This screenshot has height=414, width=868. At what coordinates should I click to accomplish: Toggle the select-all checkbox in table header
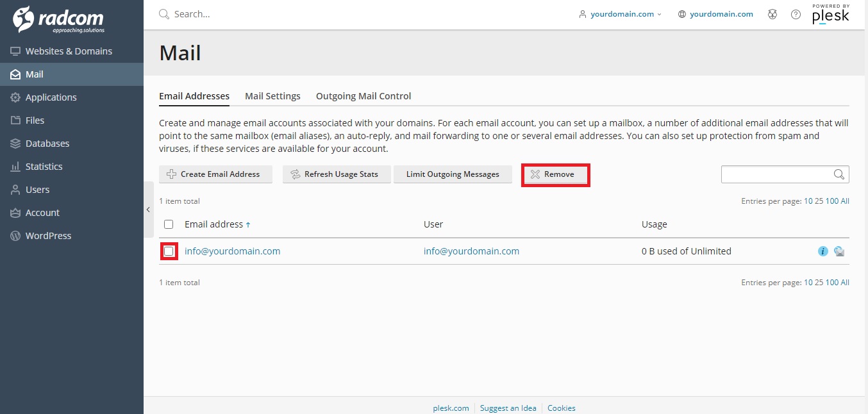[169, 224]
